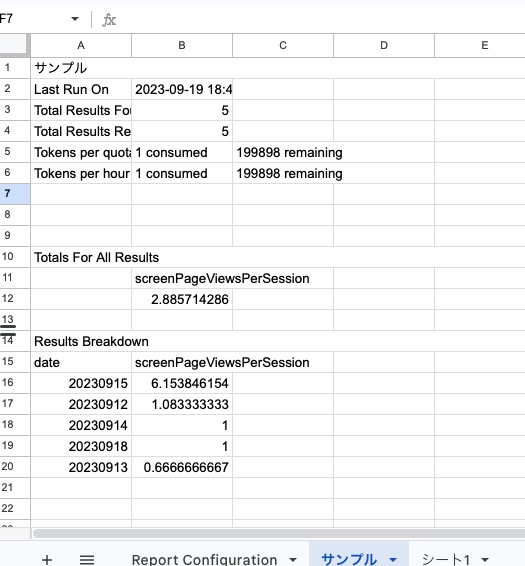Click the horizontal scrollbar
This screenshot has width=525, height=566.
(278, 534)
